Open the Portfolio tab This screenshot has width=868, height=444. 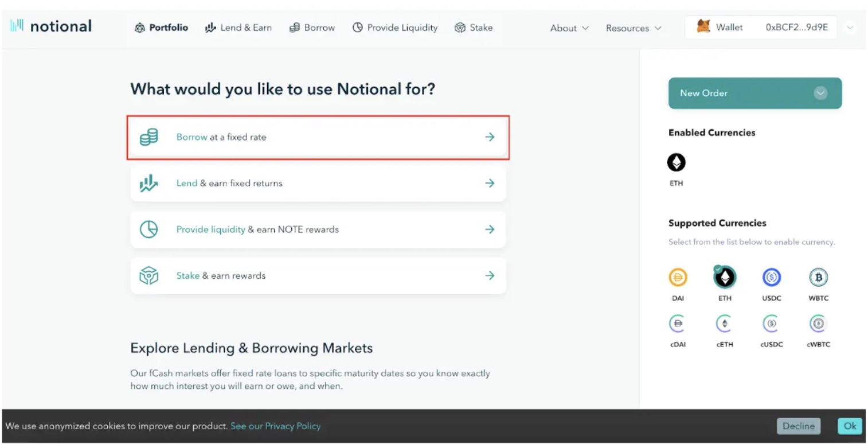162,27
